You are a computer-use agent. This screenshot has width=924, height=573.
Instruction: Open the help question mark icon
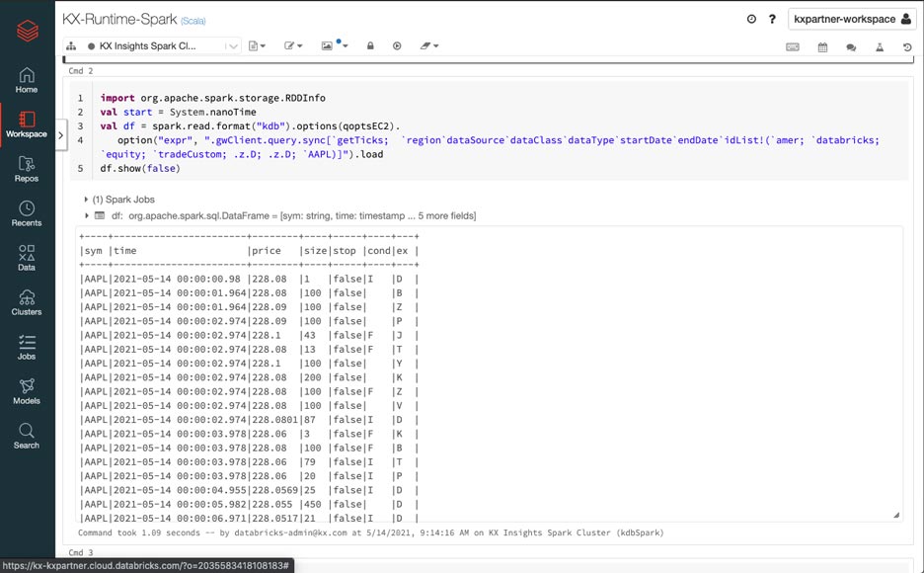(x=772, y=19)
